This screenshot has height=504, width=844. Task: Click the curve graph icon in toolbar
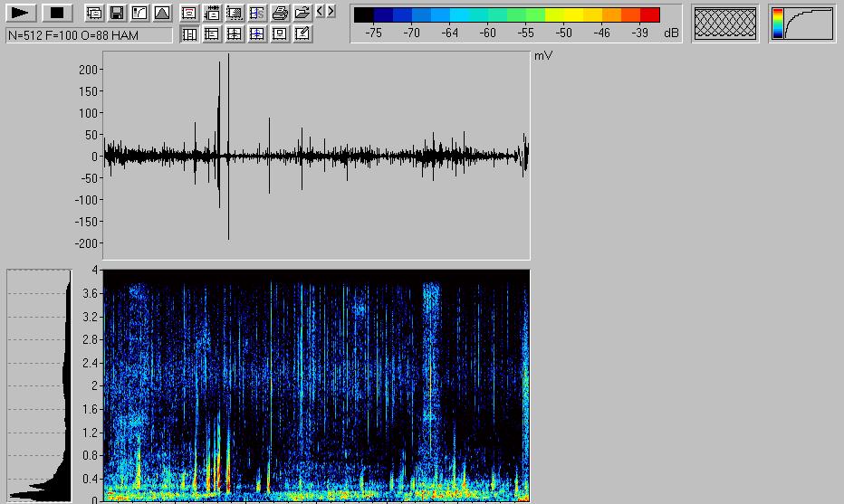139,13
